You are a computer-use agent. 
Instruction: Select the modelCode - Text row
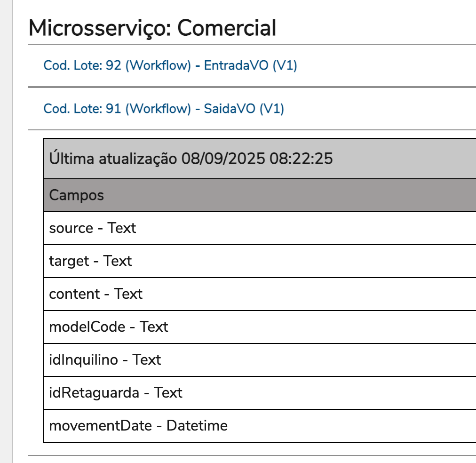coord(108,327)
